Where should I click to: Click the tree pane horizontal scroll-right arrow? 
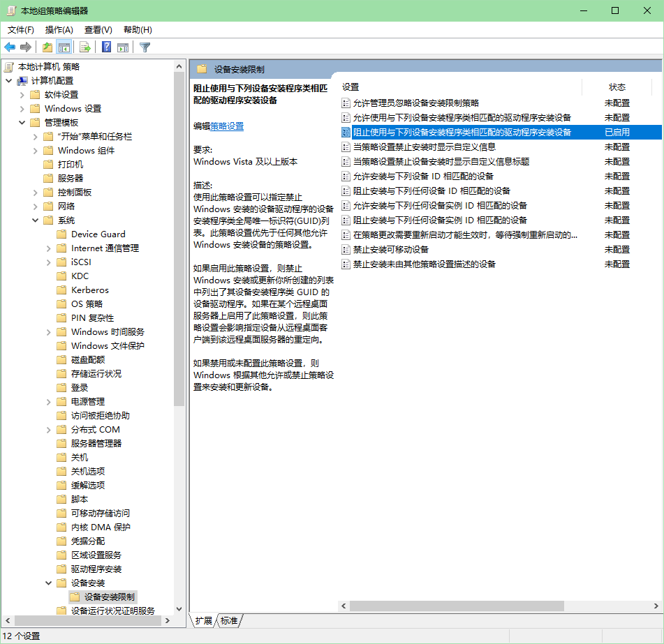tap(168, 621)
